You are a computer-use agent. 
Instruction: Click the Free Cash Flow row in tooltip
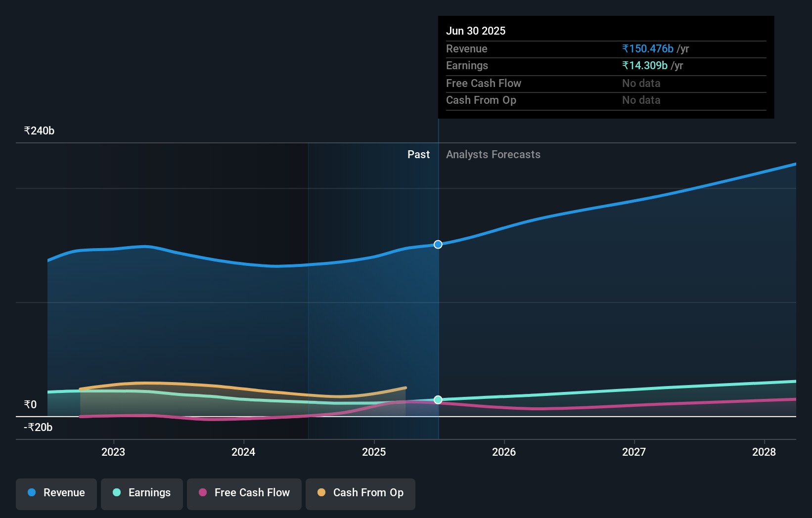(x=606, y=84)
